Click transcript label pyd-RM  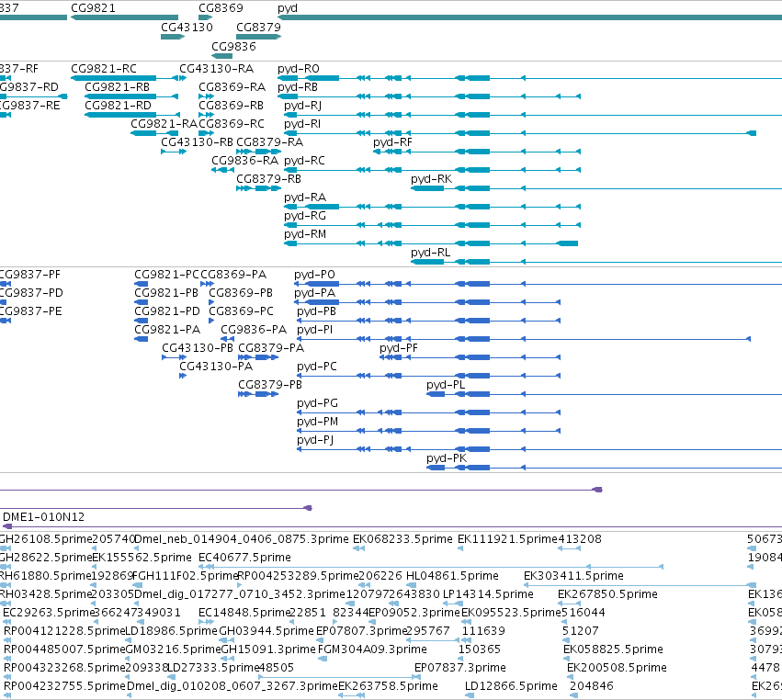(x=305, y=234)
